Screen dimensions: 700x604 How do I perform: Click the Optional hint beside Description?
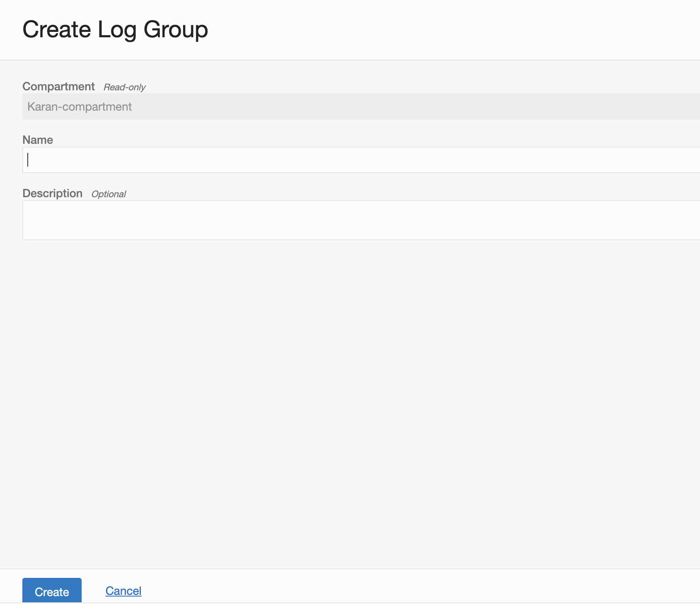(109, 194)
